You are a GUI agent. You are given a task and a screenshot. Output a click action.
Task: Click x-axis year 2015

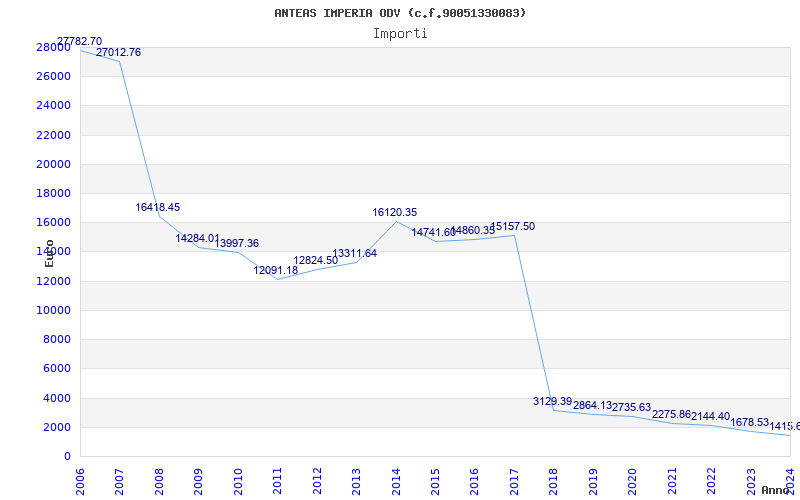(435, 482)
